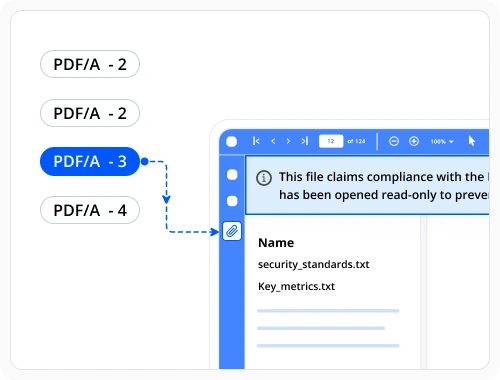
Task: Jump to last page icon
Action: pos(305,141)
